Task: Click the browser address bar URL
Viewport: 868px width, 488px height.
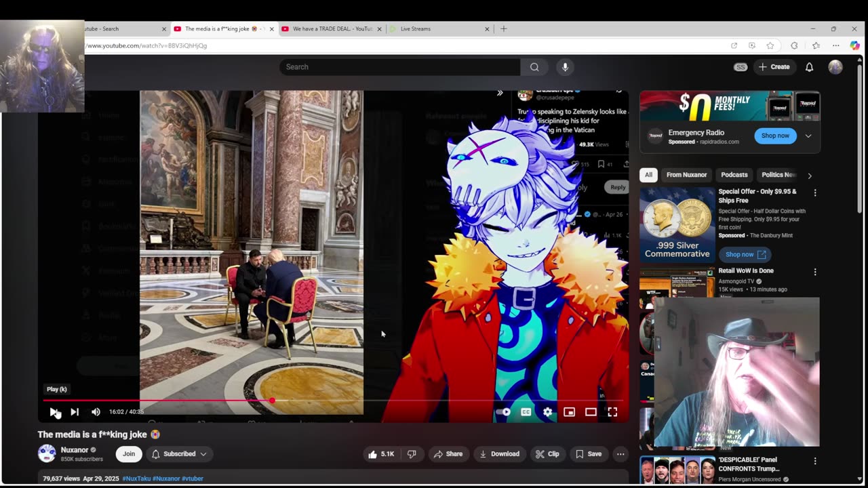Action: 146,45
